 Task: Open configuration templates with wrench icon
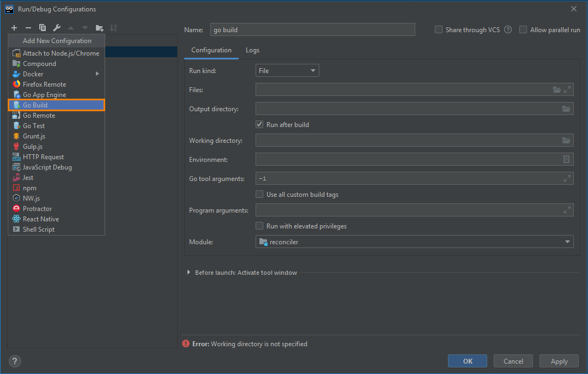[57, 28]
